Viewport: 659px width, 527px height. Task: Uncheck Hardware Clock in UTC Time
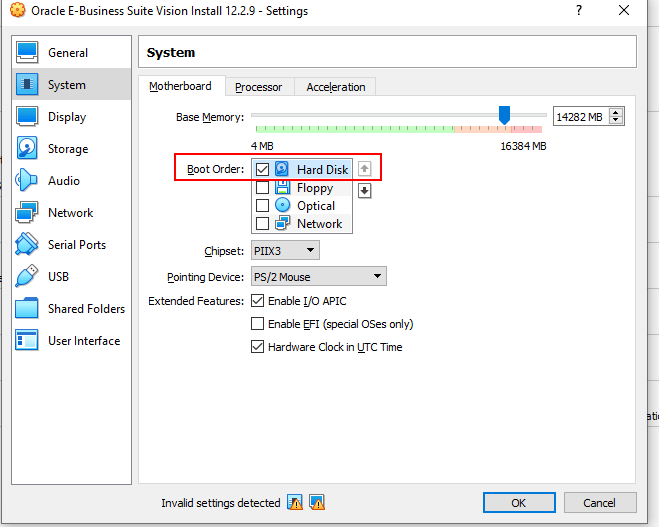coord(258,347)
